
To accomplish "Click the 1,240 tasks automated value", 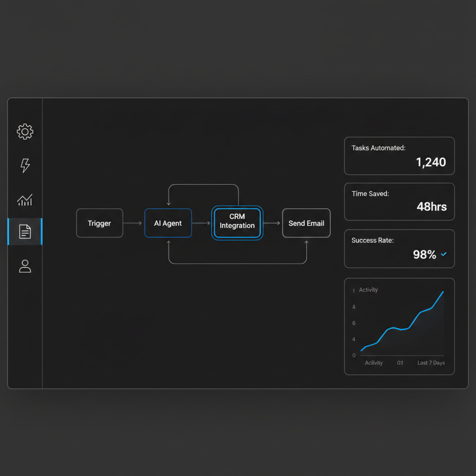I will (x=431, y=162).
